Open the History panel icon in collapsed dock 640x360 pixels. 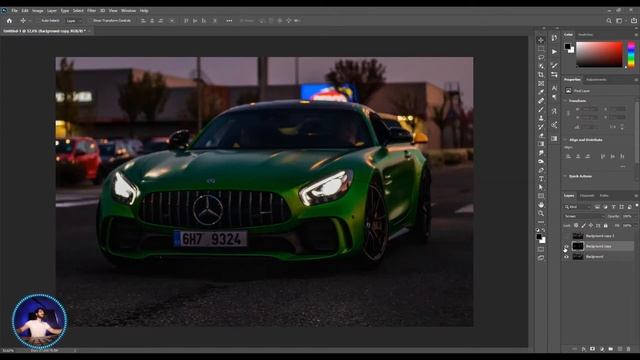point(554,38)
